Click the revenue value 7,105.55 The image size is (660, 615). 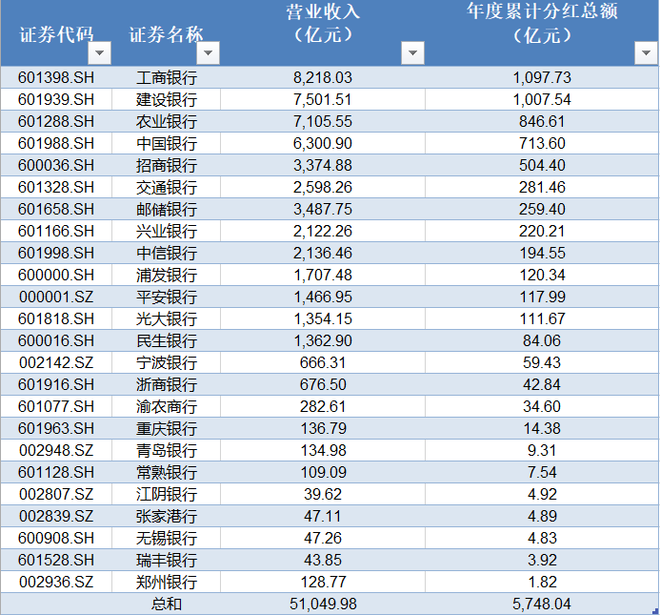pyautogui.click(x=323, y=121)
